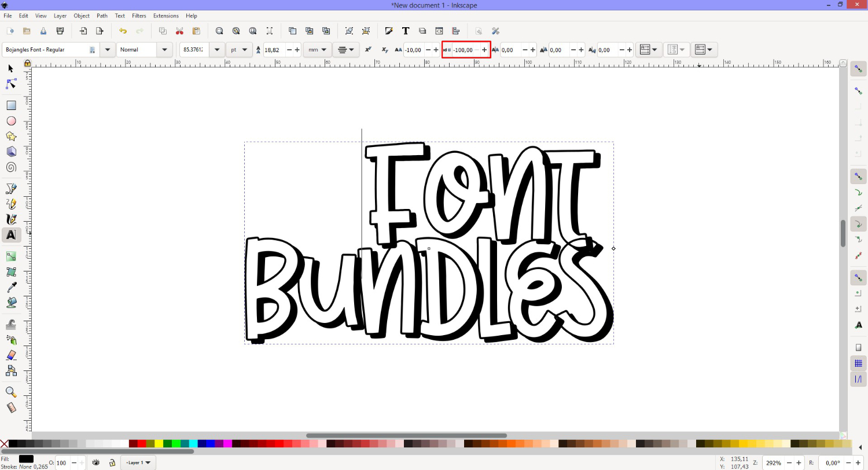This screenshot has width=868, height=470.
Task: Increase line height with plus
Action: point(297,50)
